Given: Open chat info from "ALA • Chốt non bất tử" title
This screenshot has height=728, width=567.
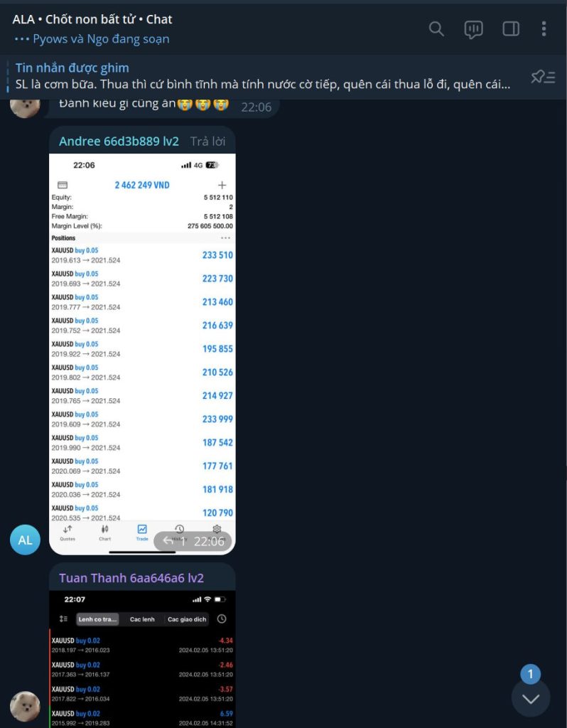Looking at the screenshot, I should (92, 19).
